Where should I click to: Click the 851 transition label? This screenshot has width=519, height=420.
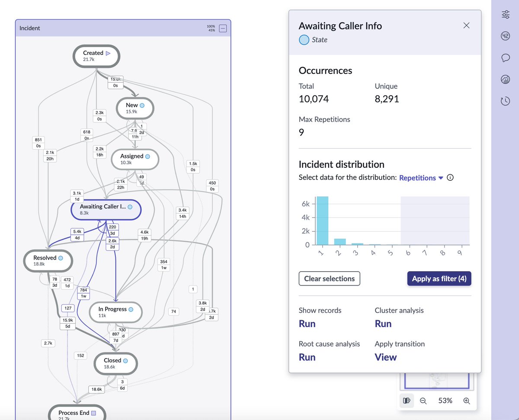(x=38, y=143)
